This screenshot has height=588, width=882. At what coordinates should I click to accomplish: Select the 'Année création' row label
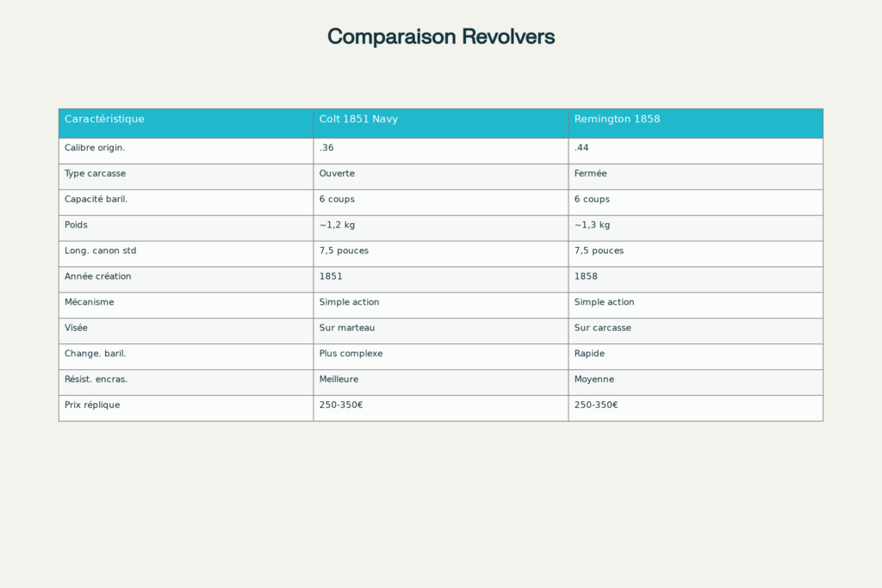pos(97,277)
